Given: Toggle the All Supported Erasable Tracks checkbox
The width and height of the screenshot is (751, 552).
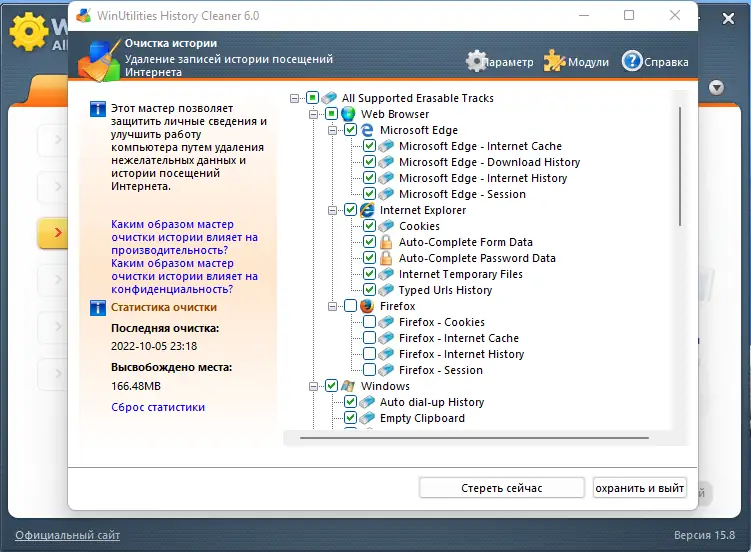Looking at the screenshot, I should [312, 98].
